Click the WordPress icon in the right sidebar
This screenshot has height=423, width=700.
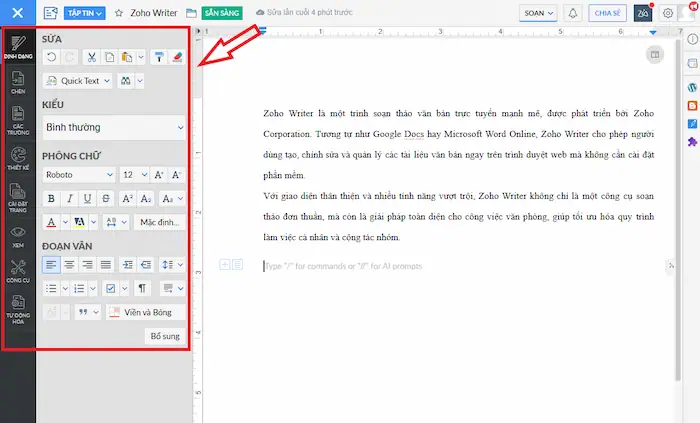point(691,87)
